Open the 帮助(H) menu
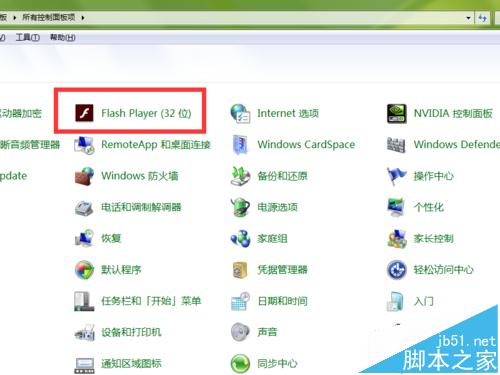Screen dimensions: 500x375 point(62,37)
